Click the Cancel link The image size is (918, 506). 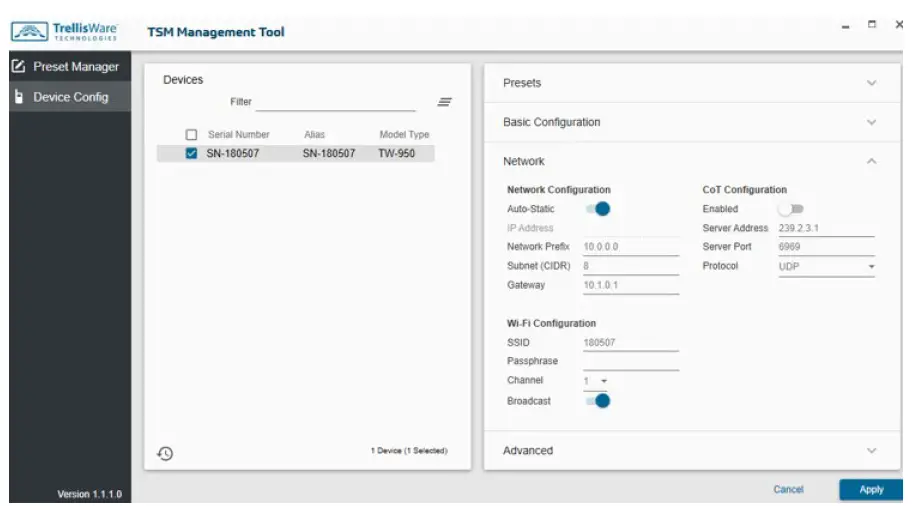[788, 489]
